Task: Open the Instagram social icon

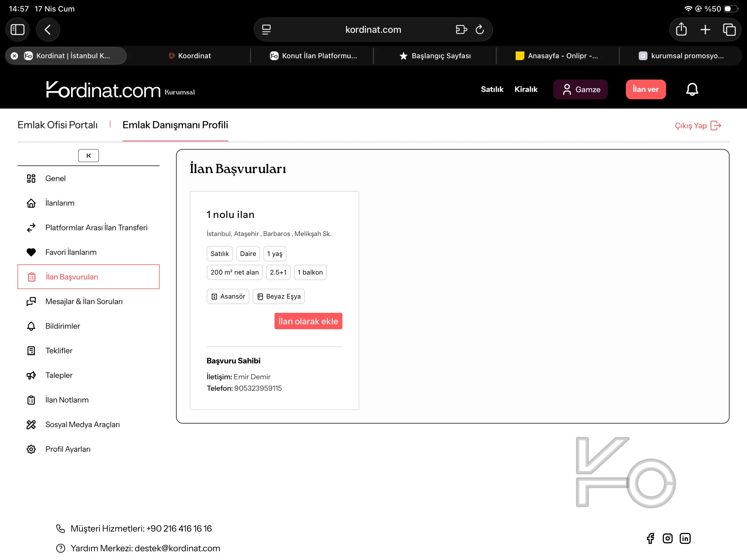Action: click(x=667, y=538)
